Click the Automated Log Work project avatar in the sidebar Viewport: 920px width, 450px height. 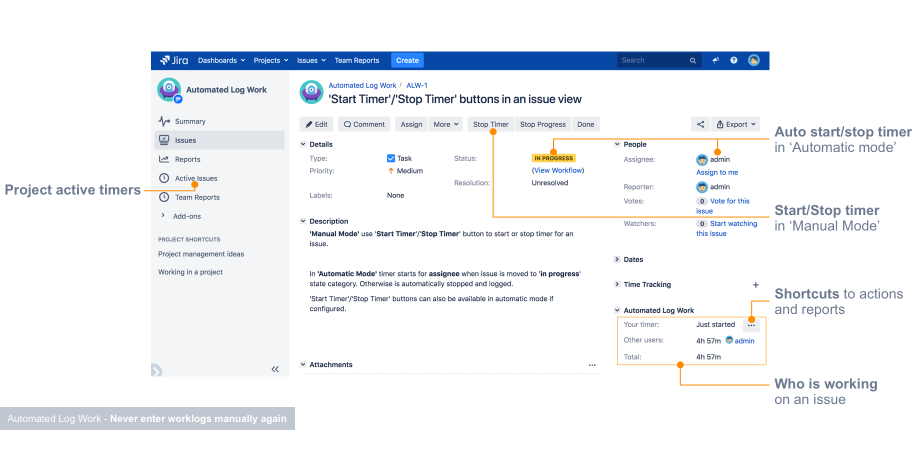(169, 90)
